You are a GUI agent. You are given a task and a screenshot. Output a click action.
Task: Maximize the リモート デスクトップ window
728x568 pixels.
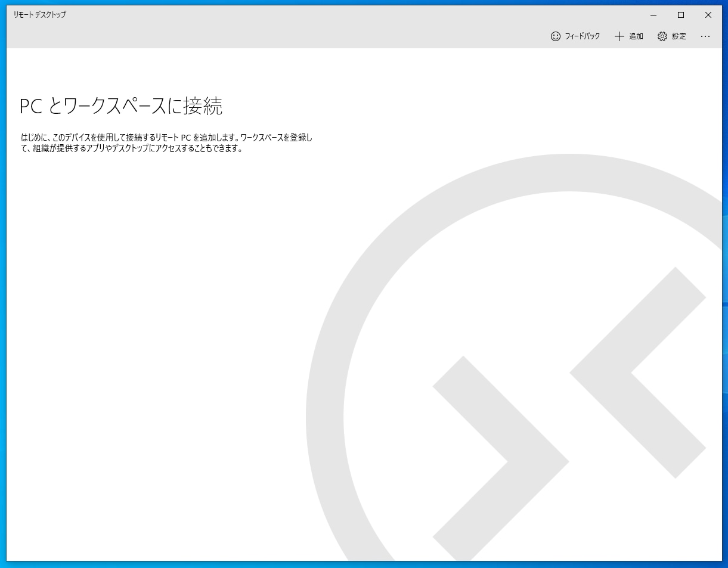coord(681,15)
